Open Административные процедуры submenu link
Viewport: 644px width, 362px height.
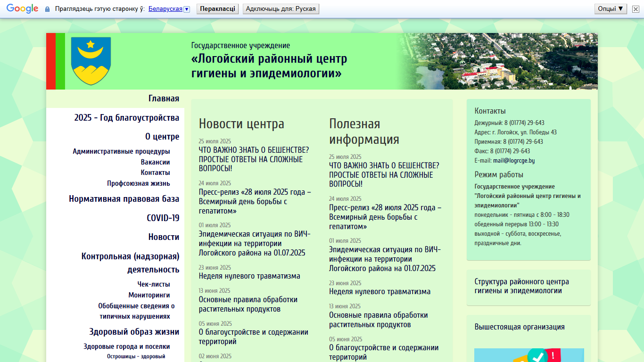click(121, 151)
